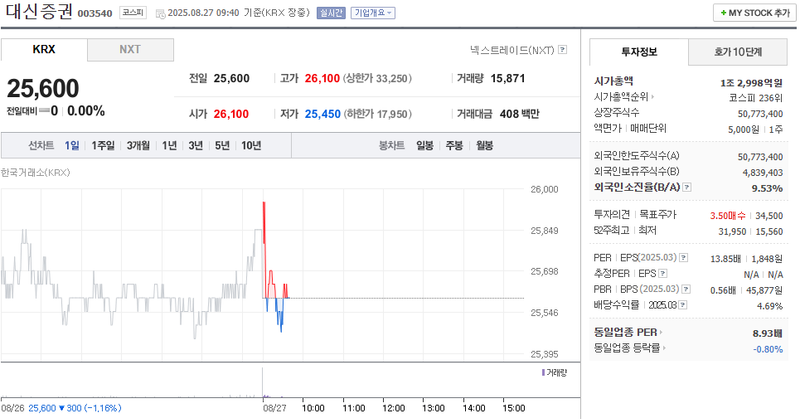800x419 pixels.
Task: Click the 26,000 price axis label
Action: point(544,189)
